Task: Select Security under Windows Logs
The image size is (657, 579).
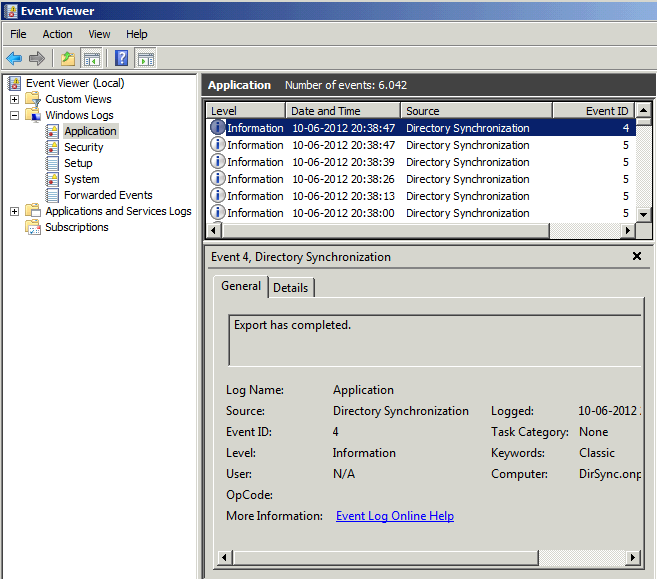Action: (x=83, y=147)
